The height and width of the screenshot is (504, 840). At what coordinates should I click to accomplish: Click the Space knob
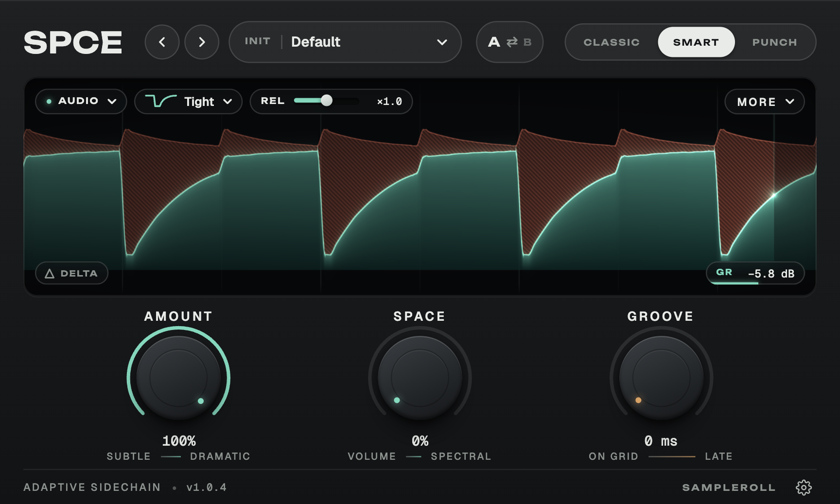click(420, 378)
